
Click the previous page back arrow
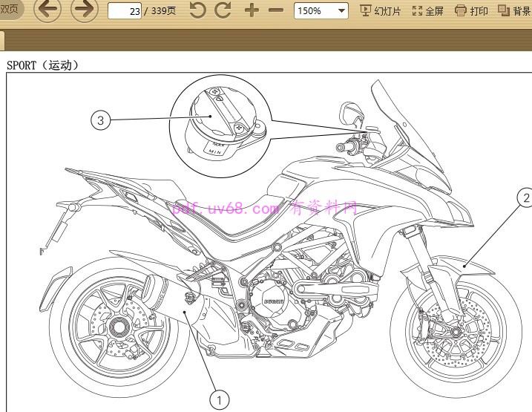pyautogui.click(x=47, y=10)
